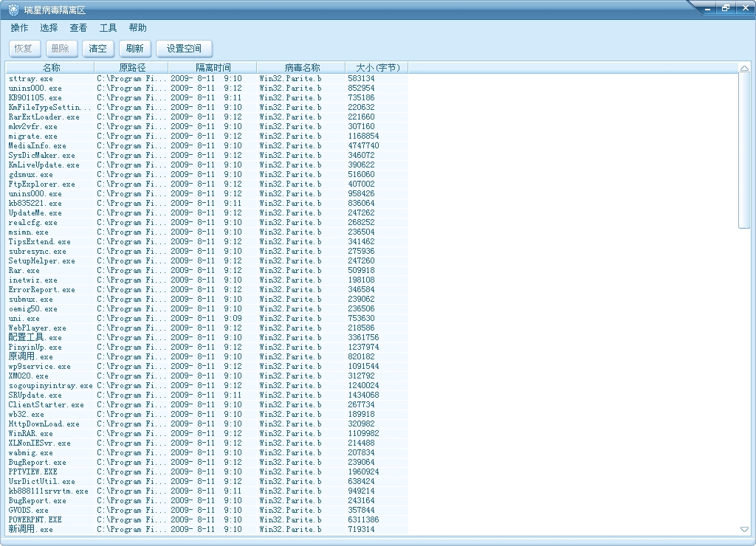Select the XMO20.exe row

pos(207,376)
